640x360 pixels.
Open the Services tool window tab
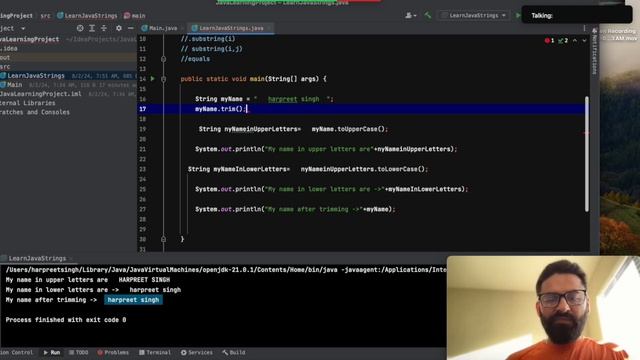(x=197, y=352)
